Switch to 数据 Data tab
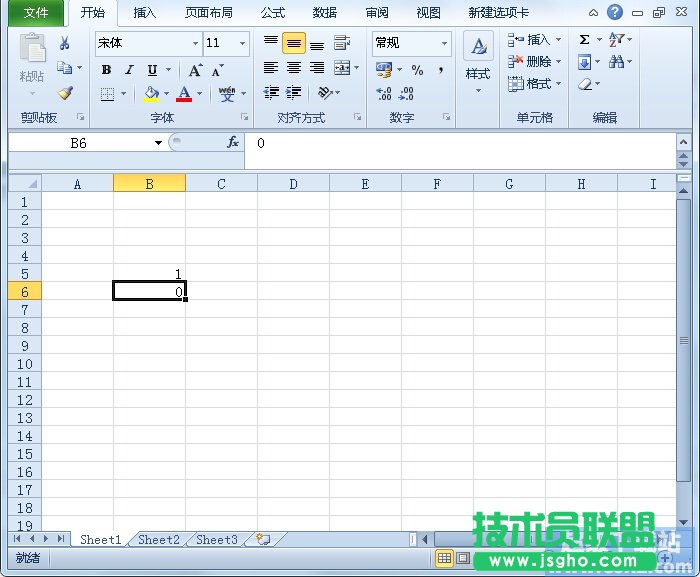 point(325,13)
